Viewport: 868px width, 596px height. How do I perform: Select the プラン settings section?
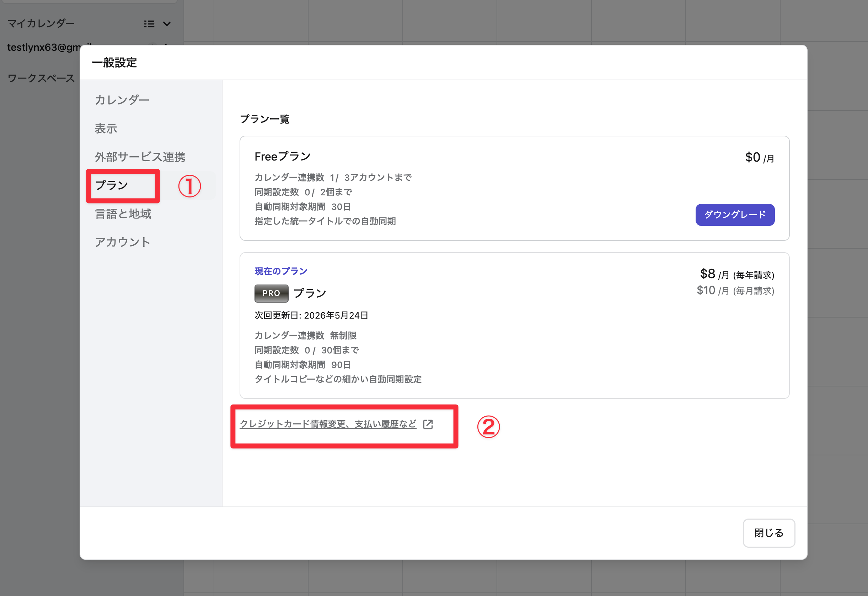click(112, 185)
